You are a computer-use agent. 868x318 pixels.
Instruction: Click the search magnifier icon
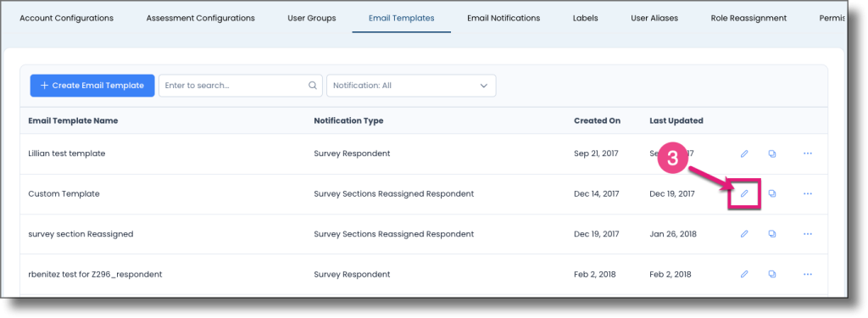pos(312,86)
